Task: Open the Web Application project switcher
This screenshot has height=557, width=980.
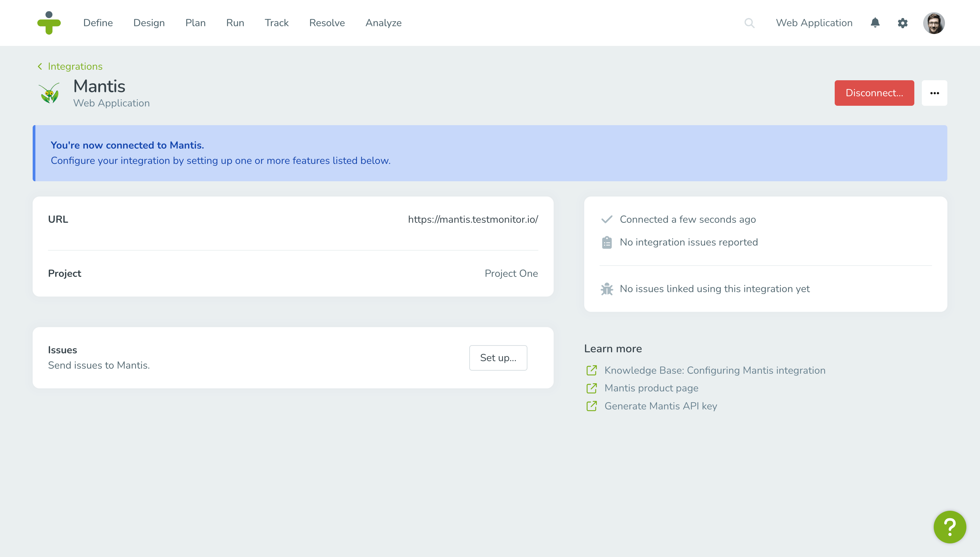Action: 814,23
